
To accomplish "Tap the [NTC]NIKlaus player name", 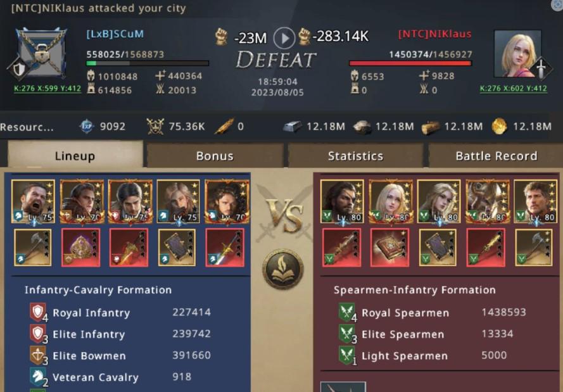I will [x=435, y=34].
